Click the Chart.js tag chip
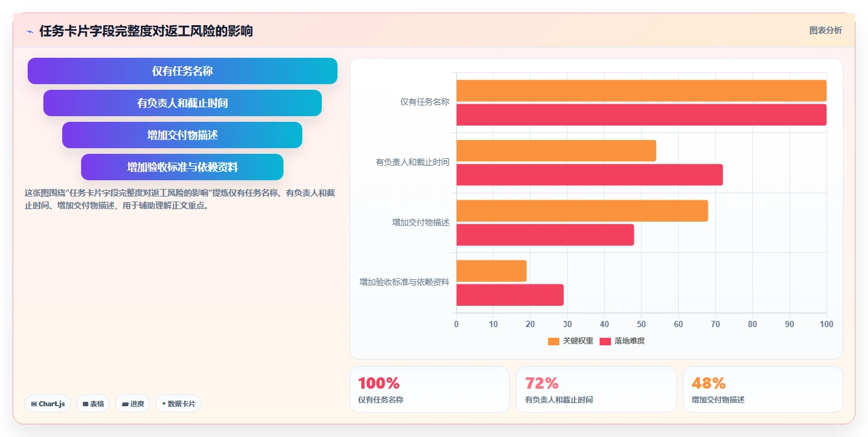Screen dimensions: 868x437 pos(48,404)
